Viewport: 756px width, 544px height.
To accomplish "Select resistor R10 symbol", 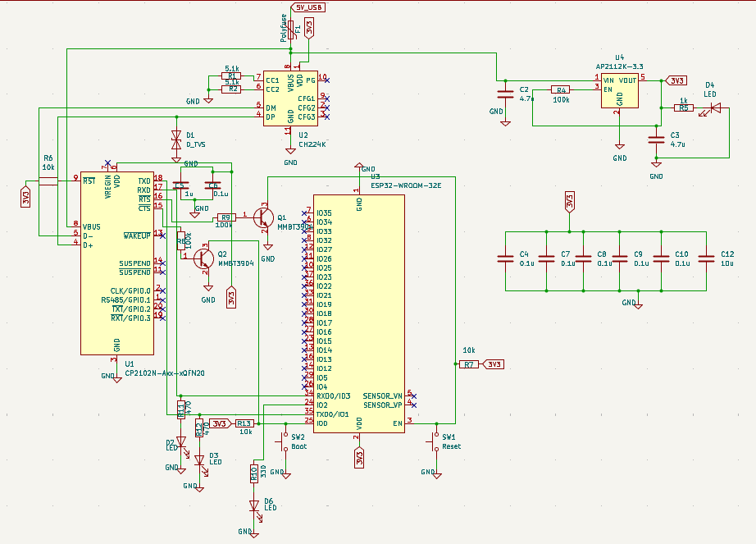I will click(254, 473).
